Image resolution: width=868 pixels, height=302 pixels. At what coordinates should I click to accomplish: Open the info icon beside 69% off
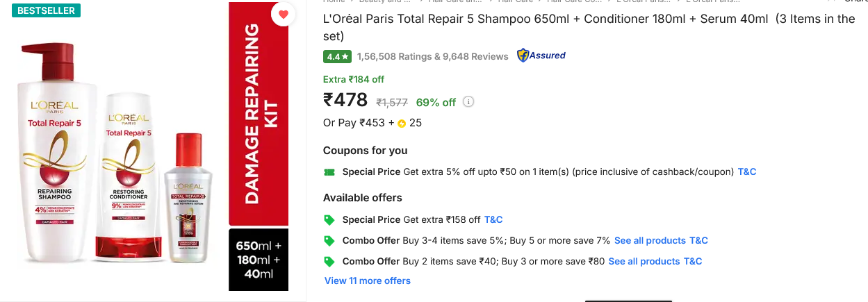coord(468,102)
